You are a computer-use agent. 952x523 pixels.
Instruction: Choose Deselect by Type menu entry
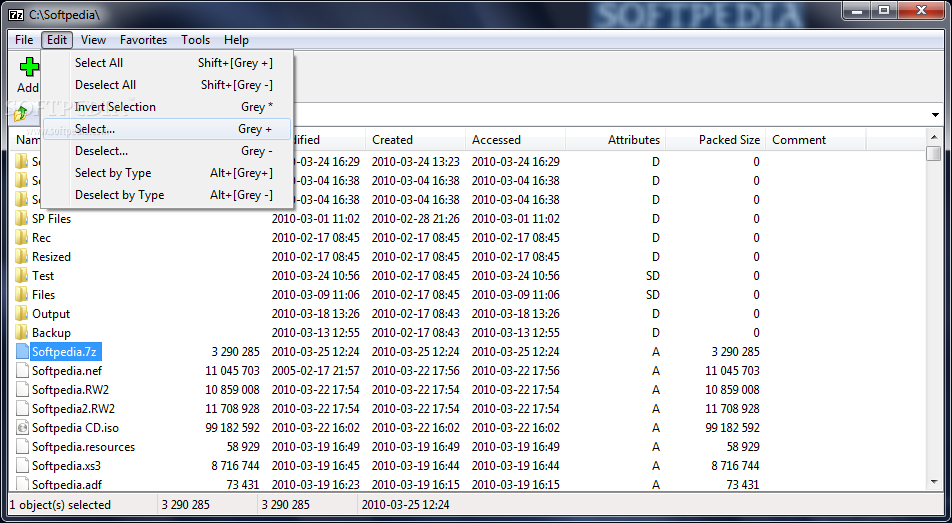(167, 195)
